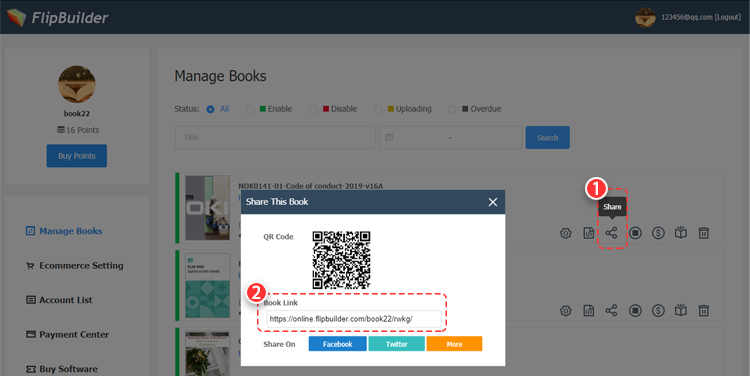Open Account List in sidebar
This screenshot has height=376, width=750.
click(x=59, y=300)
